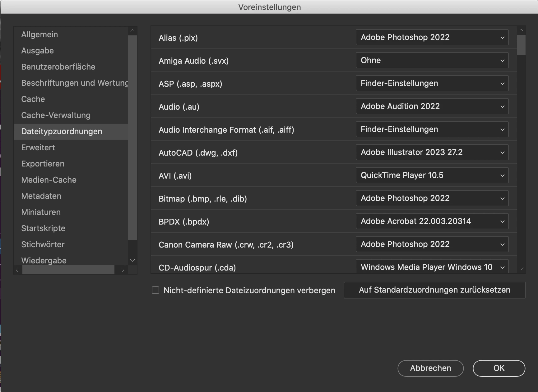Click the Voreinstellungen window title

click(270, 7)
